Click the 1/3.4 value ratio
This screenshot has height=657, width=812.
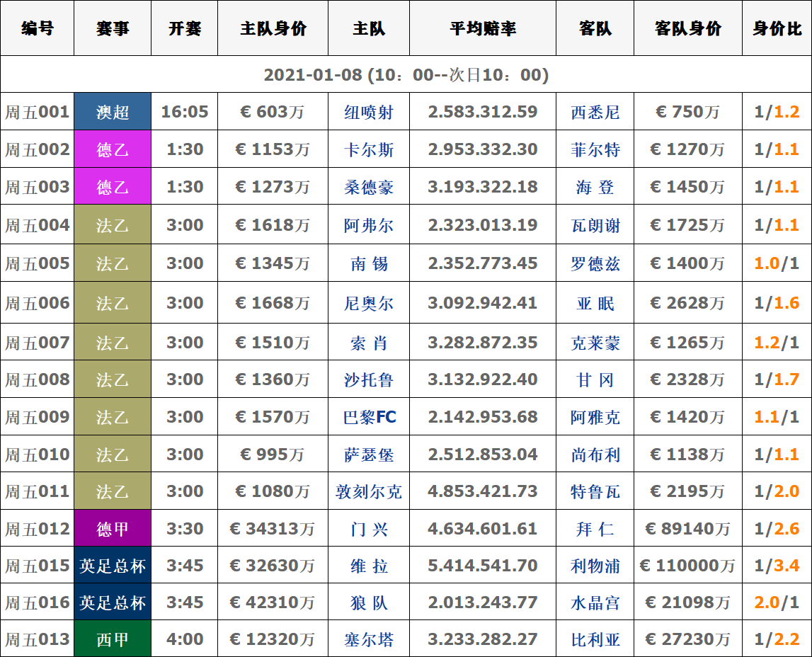click(777, 566)
